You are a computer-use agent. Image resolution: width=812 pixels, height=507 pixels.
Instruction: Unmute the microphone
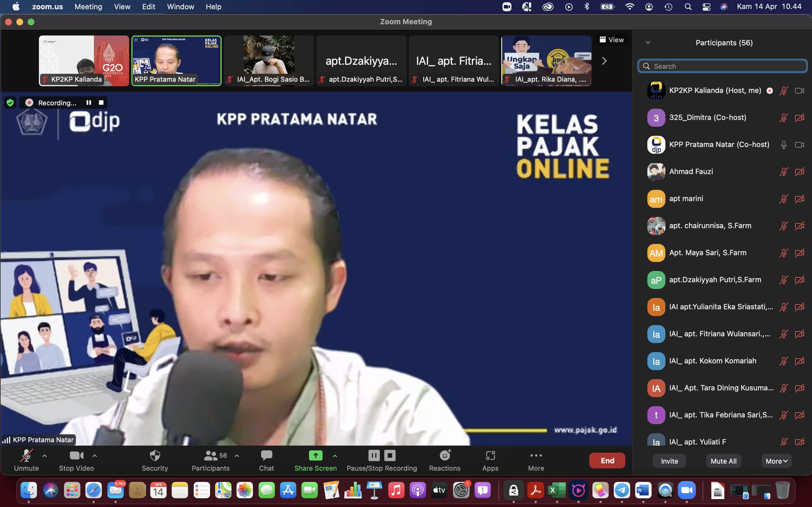tap(26, 456)
